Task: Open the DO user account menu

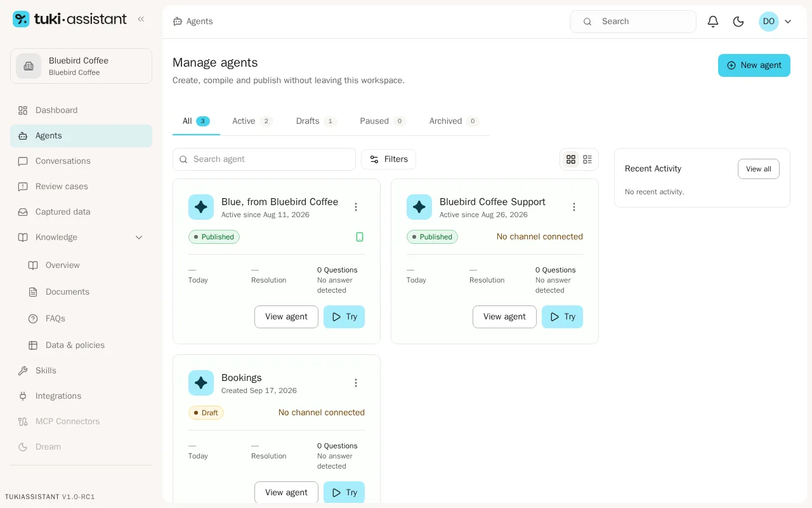Action: click(x=775, y=22)
